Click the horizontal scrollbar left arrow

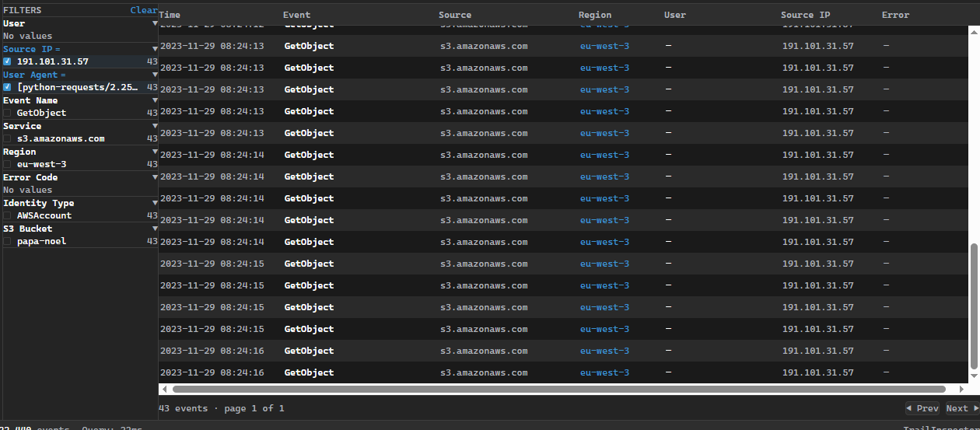pyautogui.click(x=164, y=389)
